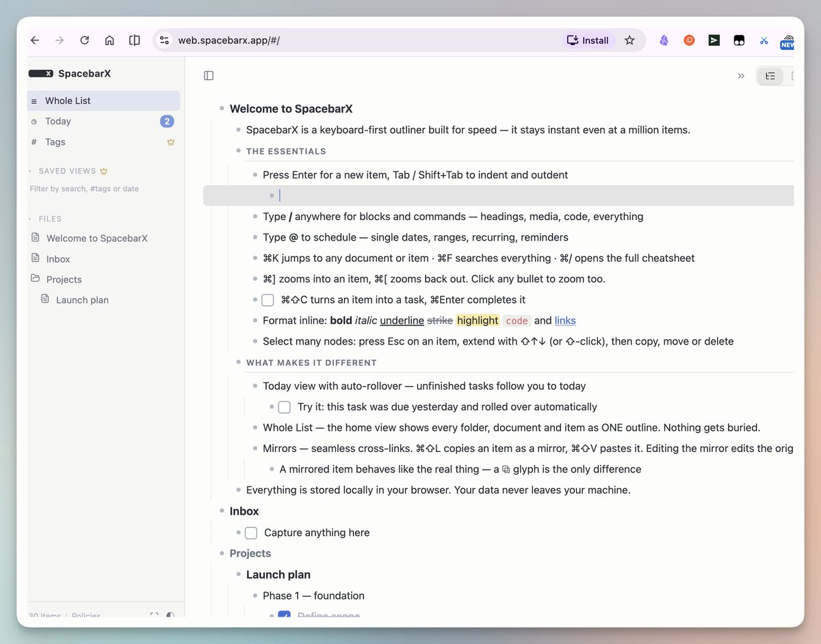Open the black two-dot extension icon

(739, 40)
